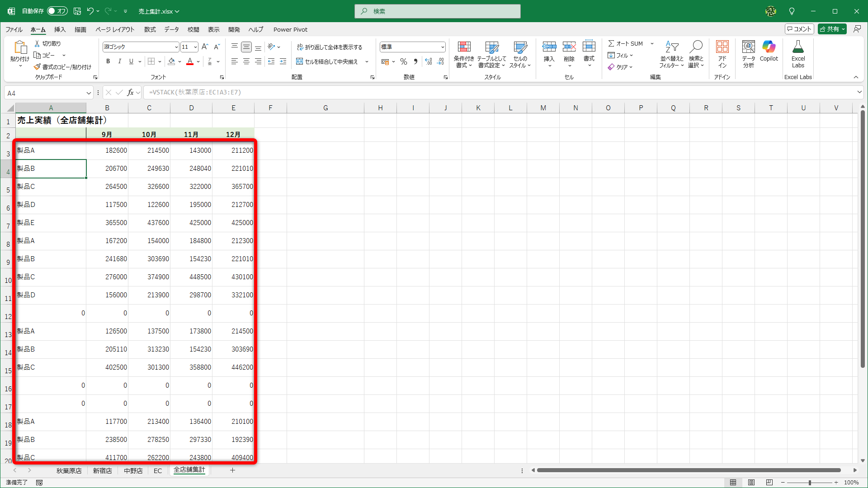Click the percent style icon
868x488 pixels.
[x=404, y=61]
